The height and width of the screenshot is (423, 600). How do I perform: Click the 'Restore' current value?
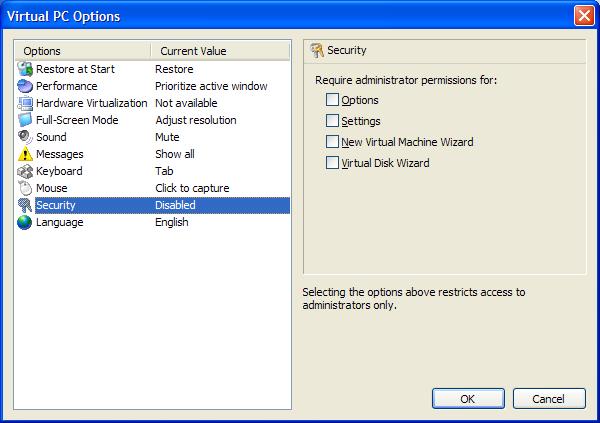point(174,69)
